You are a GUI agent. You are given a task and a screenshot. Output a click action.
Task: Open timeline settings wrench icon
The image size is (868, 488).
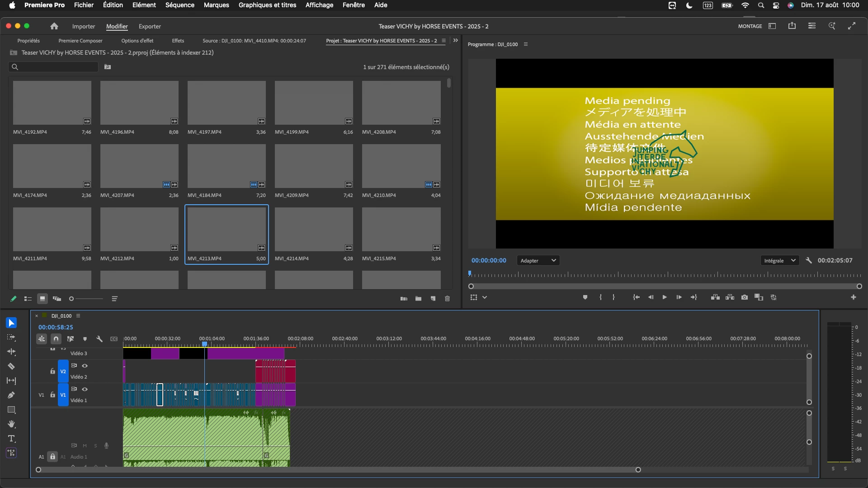coord(99,339)
